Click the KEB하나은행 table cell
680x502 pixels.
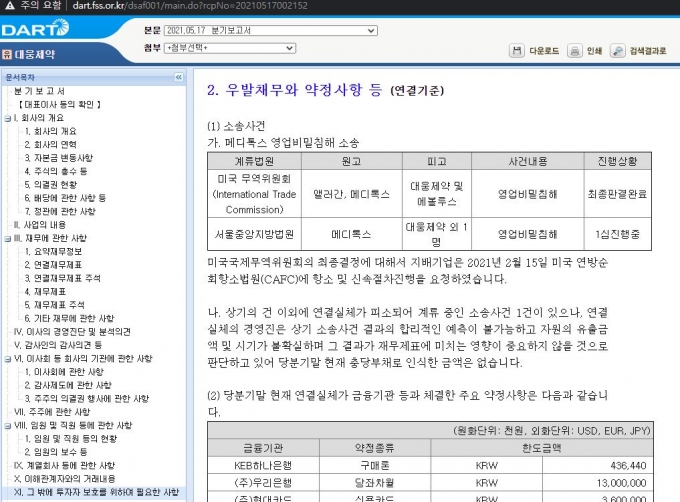coord(263,466)
